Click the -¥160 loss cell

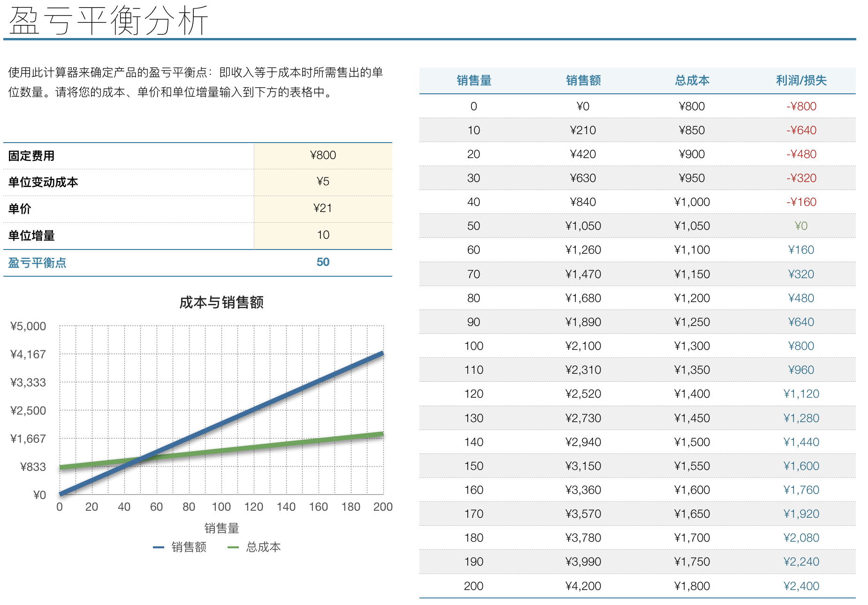tap(801, 202)
